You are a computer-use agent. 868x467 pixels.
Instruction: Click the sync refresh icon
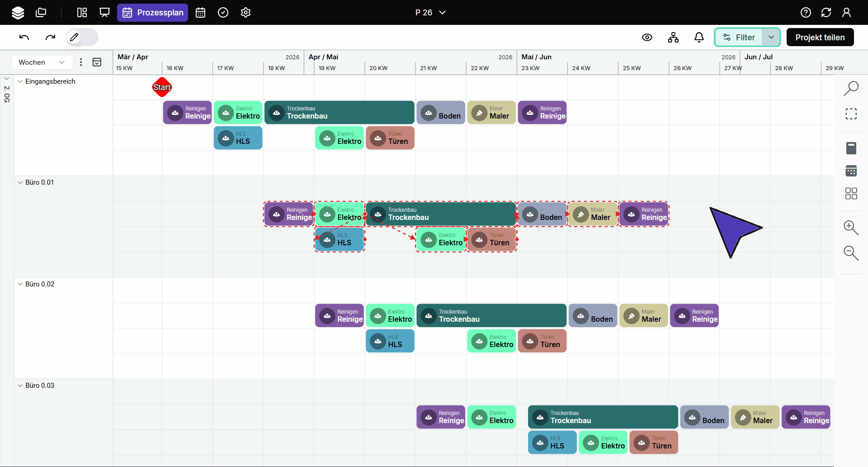(x=826, y=13)
